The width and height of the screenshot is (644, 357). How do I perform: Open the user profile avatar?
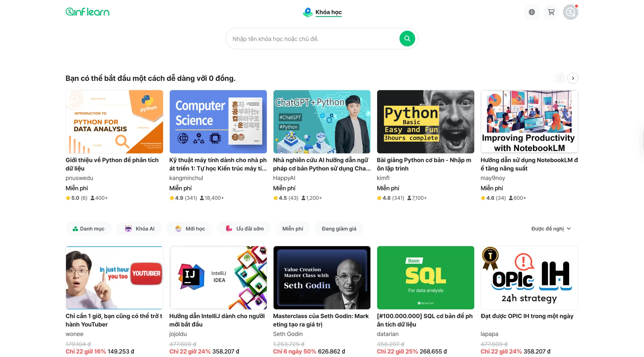(x=570, y=12)
